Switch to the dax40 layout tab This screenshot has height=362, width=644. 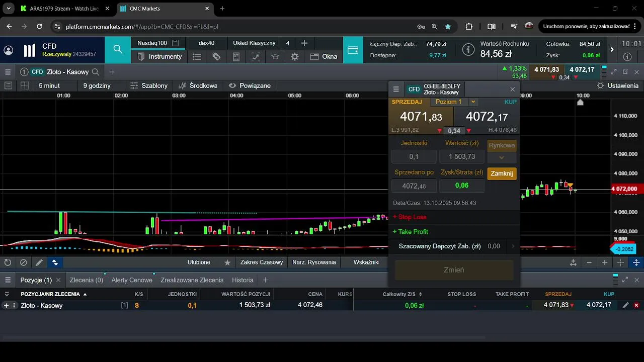[x=206, y=43]
